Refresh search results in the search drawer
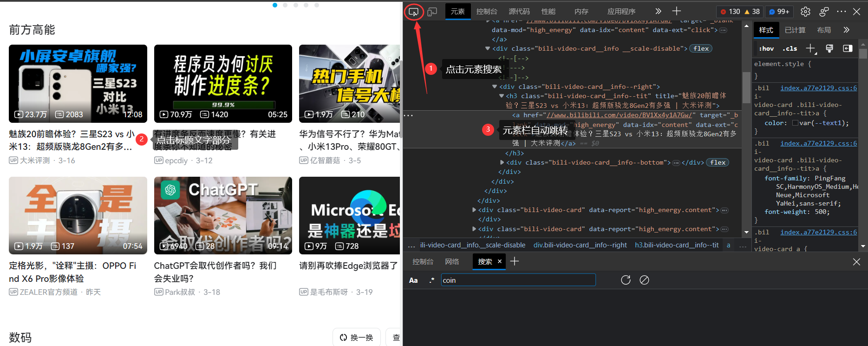The height and width of the screenshot is (346, 868). [626, 280]
